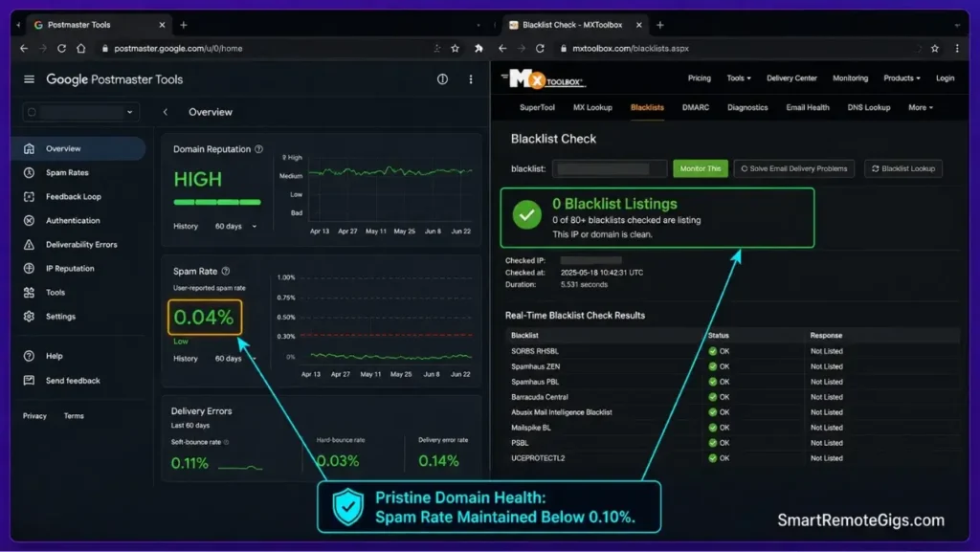Screen dimensions: 980x552
Task: Click Solve Email Delivery Problems button
Action: (x=793, y=168)
